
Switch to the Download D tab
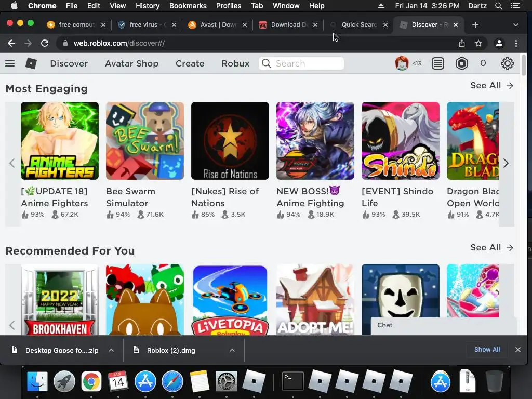[287, 25]
